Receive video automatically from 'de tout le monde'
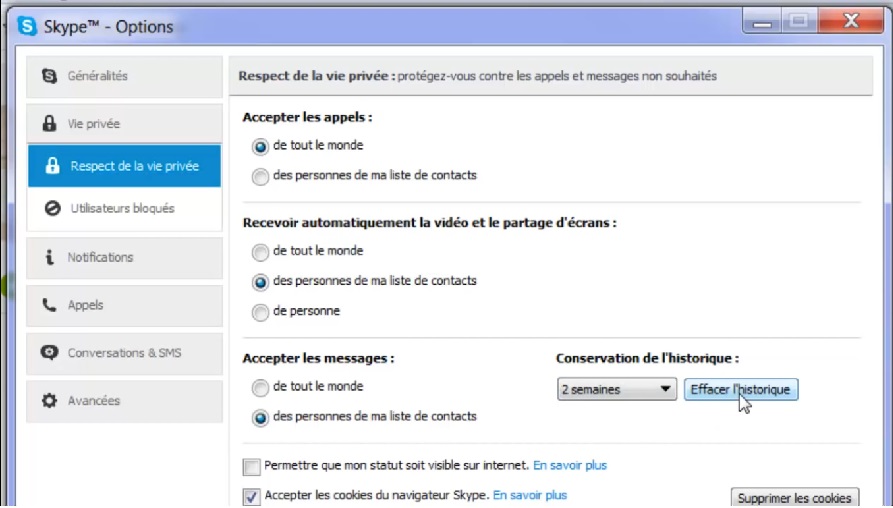 260,252
